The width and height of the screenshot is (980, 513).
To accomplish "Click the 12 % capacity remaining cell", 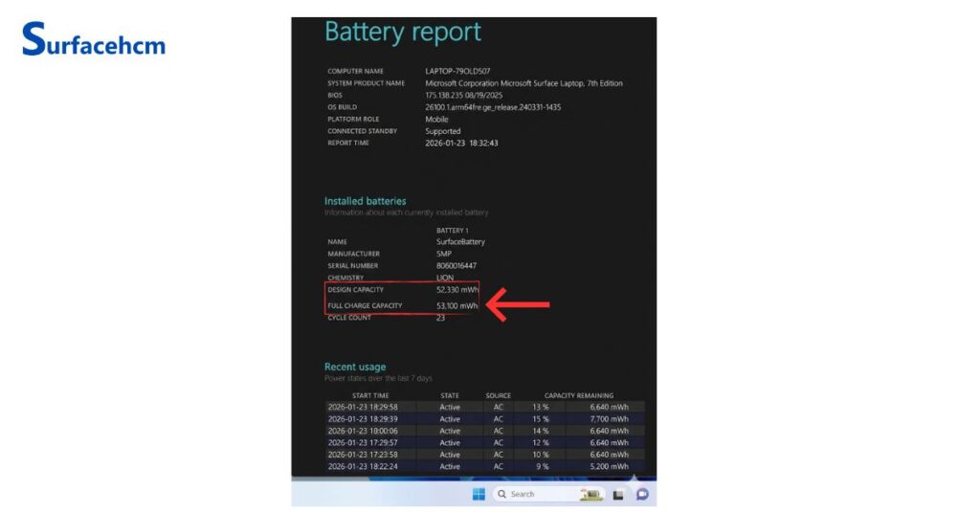I will [x=541, y=443].
